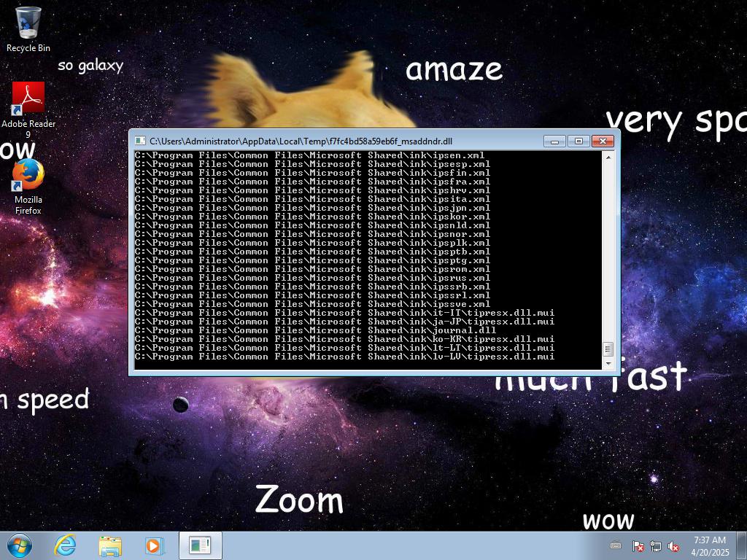Click the console line ending in ipsnld.xml
The height and width of the screenshot is (560, 747).
[312, 225]
